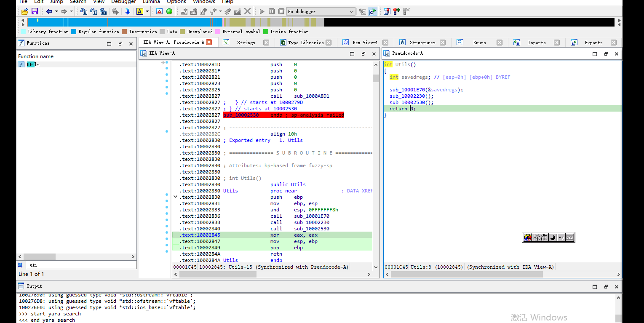This screenshot has height=323, width=644.
Task: Click the large X delete toolbar icon
Action: click(248, 11)
